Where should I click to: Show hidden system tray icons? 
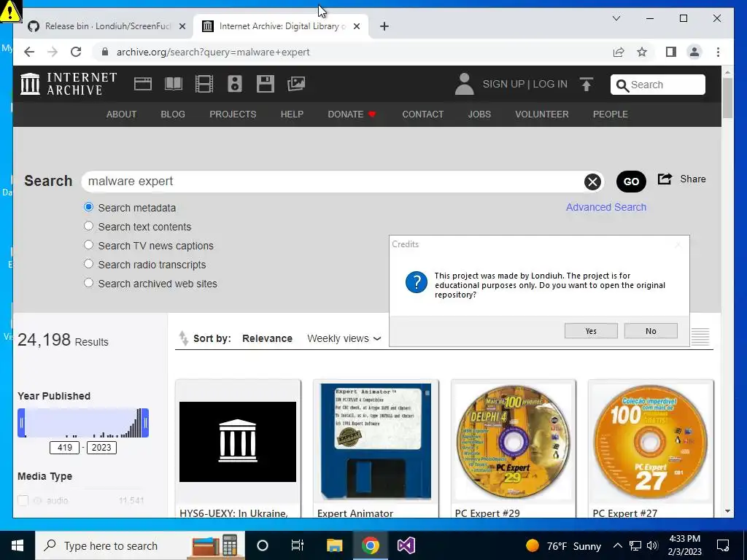[617, 545]
